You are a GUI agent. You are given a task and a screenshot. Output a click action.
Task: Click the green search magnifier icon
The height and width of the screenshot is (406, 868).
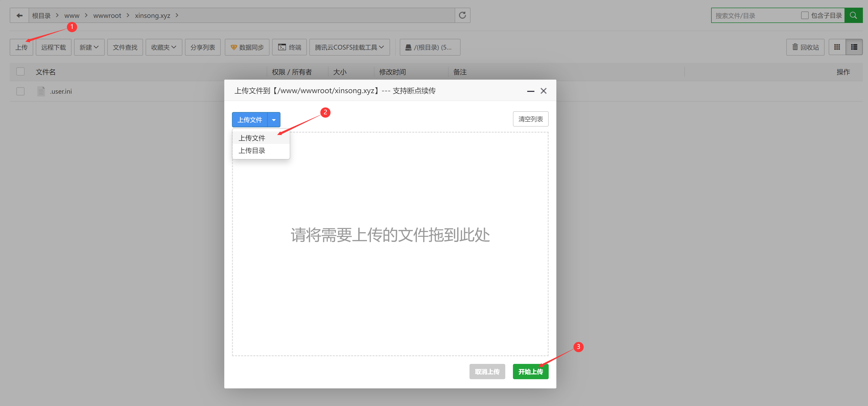click(853, 16)
